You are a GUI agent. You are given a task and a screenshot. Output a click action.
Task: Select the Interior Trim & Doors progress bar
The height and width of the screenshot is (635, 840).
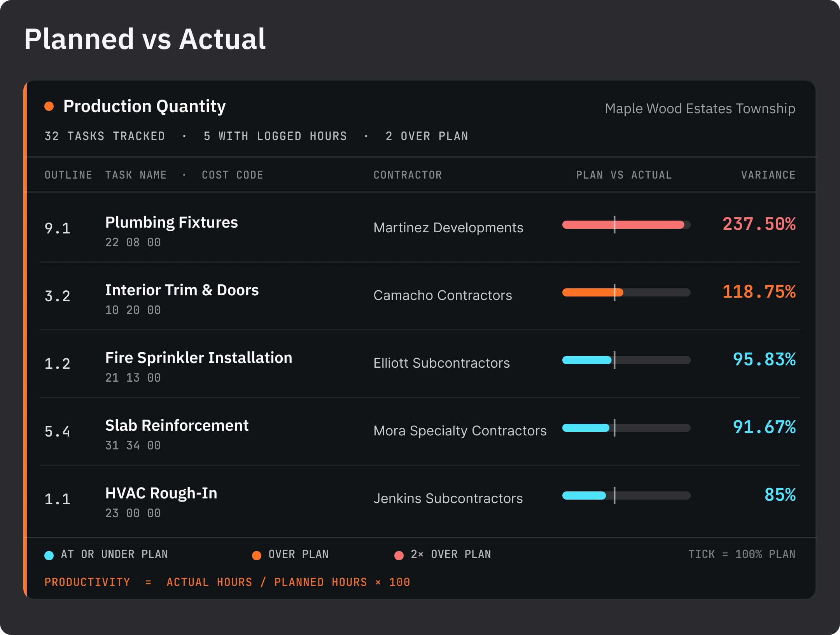click(x=626, y=292)
